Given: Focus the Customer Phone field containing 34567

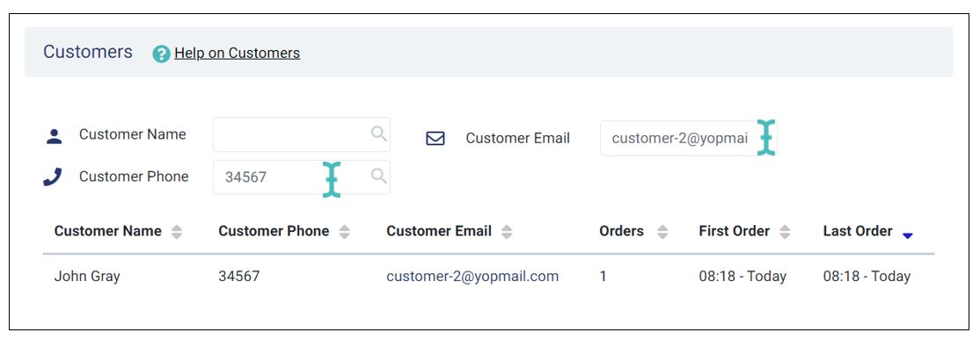Looking at the screenshot, I should click(x=302, y=177).
